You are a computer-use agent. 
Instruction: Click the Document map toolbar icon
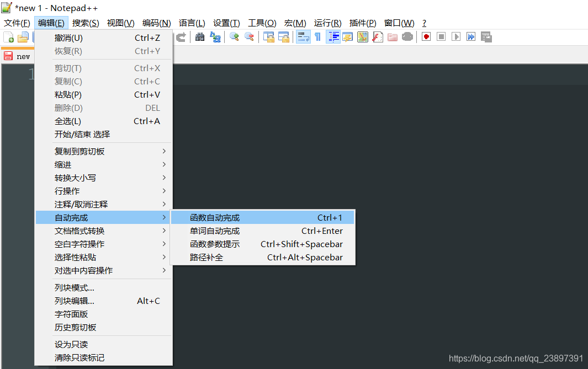(363, 37)
